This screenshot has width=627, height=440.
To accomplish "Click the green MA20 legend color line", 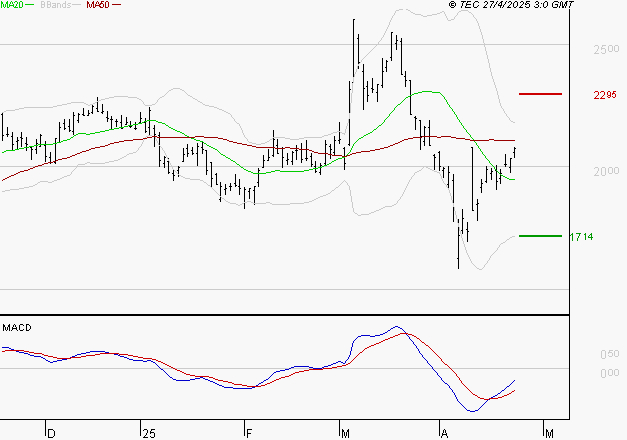I will pyautogui.click(x=30, y=5).
